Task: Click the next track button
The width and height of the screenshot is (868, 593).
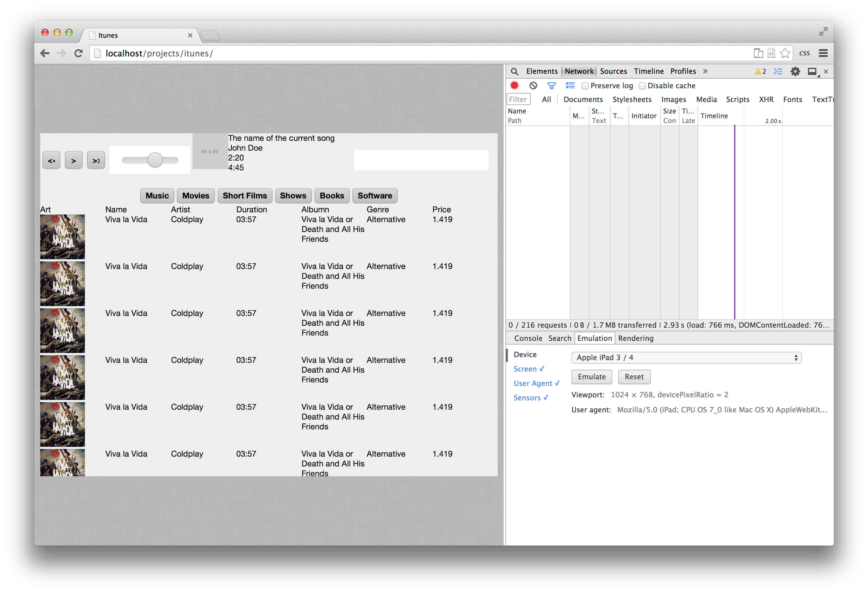Action: pyautogui.click(x=96, y=161)
